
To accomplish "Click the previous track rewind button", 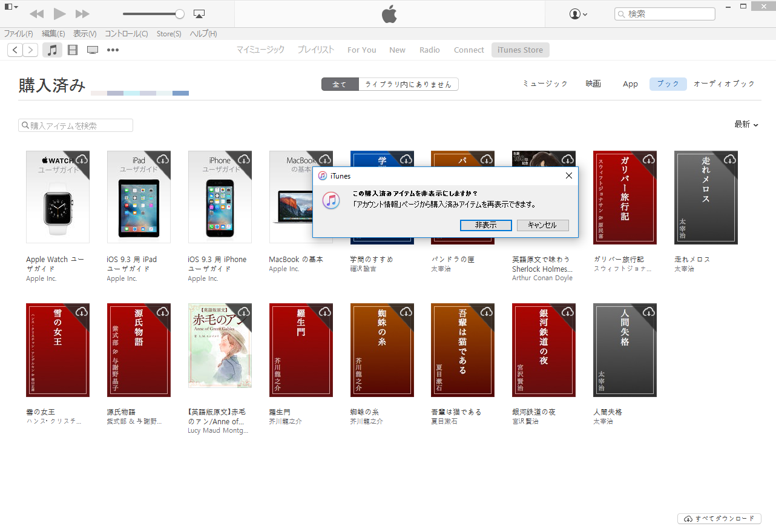I will click(x=37, y=14).
